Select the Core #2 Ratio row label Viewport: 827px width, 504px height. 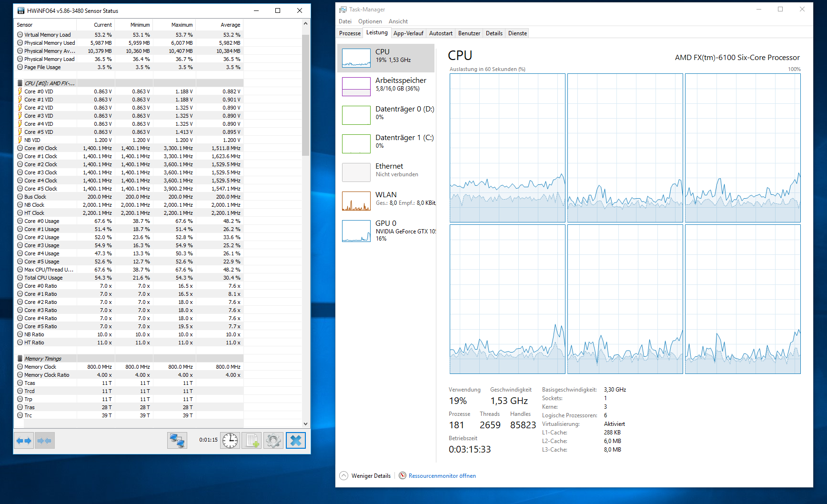(40, 302)
